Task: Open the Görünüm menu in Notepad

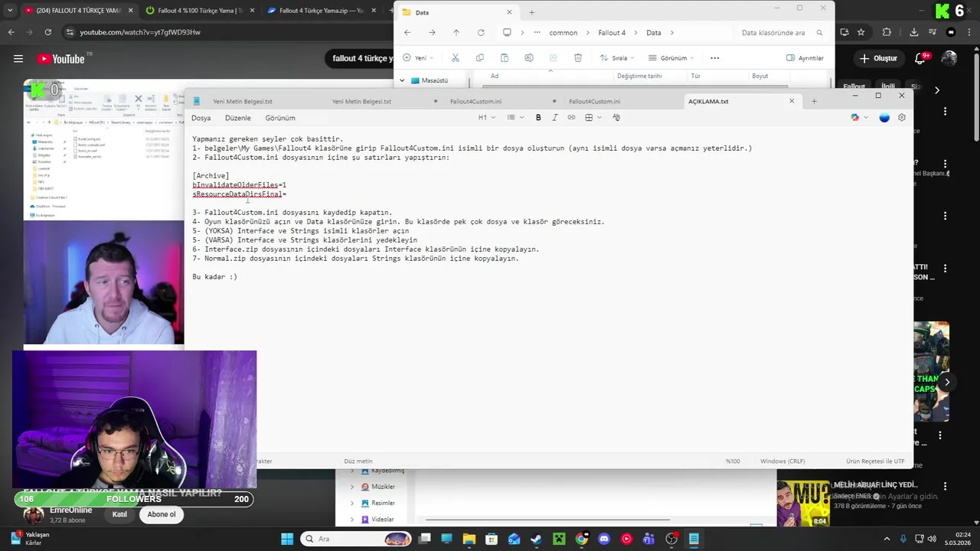Action: coord(280,118)
